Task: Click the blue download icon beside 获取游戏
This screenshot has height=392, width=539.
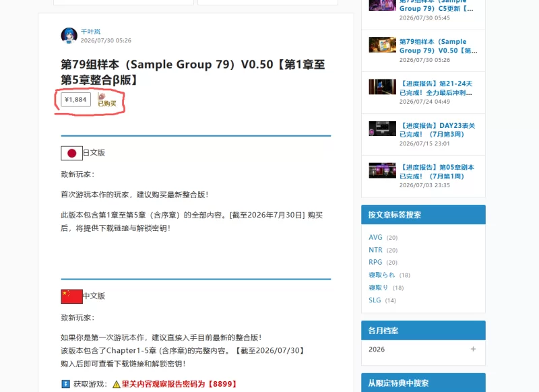Action: tap(65, 384)
